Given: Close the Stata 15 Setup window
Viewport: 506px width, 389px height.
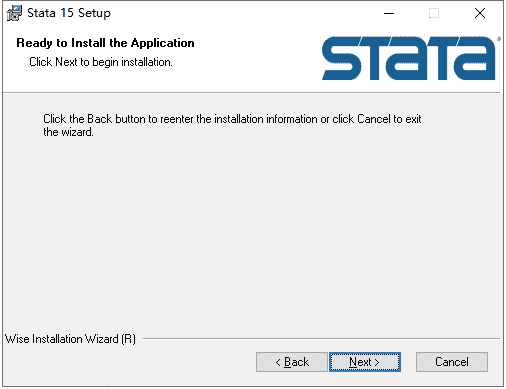Looking at the screenshot, I should 480,13.
